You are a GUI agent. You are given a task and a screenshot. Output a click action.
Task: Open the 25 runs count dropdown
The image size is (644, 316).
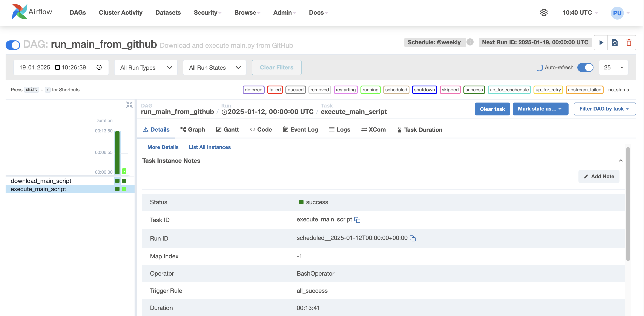(613, 67)
